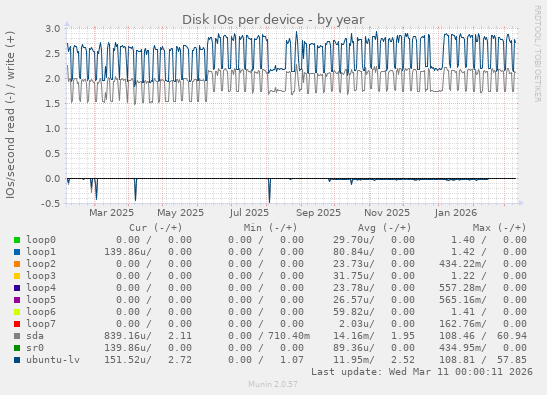Click sda max write value 60.94
Image resolution: width=547 pixels, height=395 pixels.
coord(512,336)
